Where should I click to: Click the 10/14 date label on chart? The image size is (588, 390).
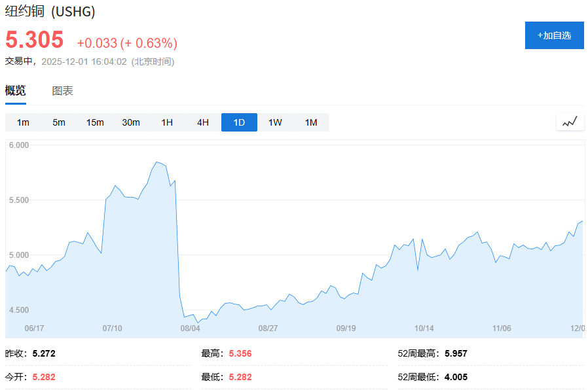tap(424, 328)
